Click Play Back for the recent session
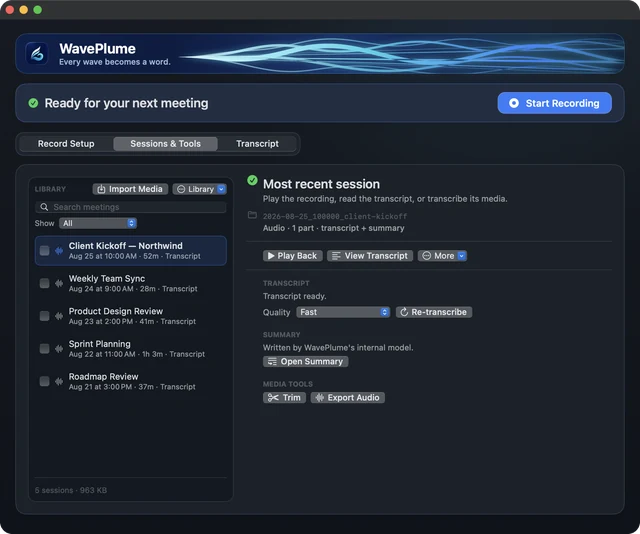640x534 pixels. [x=293, y=256]
